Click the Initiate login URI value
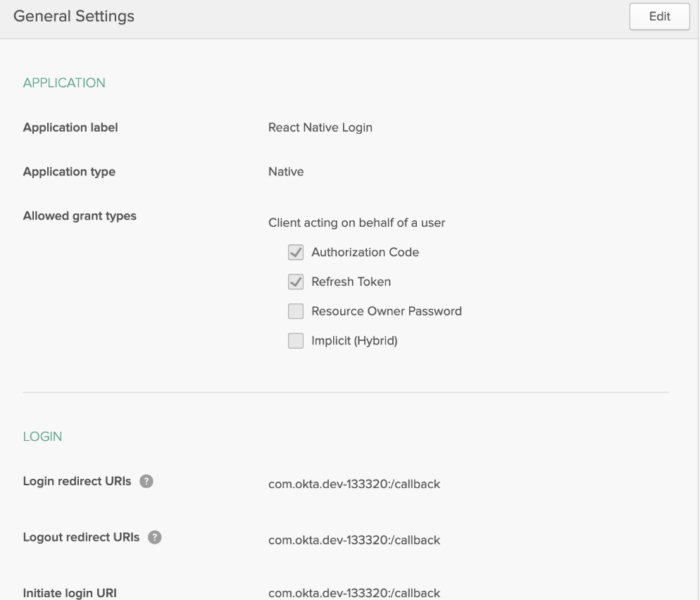The image size is (700, 600). point(354,592)
